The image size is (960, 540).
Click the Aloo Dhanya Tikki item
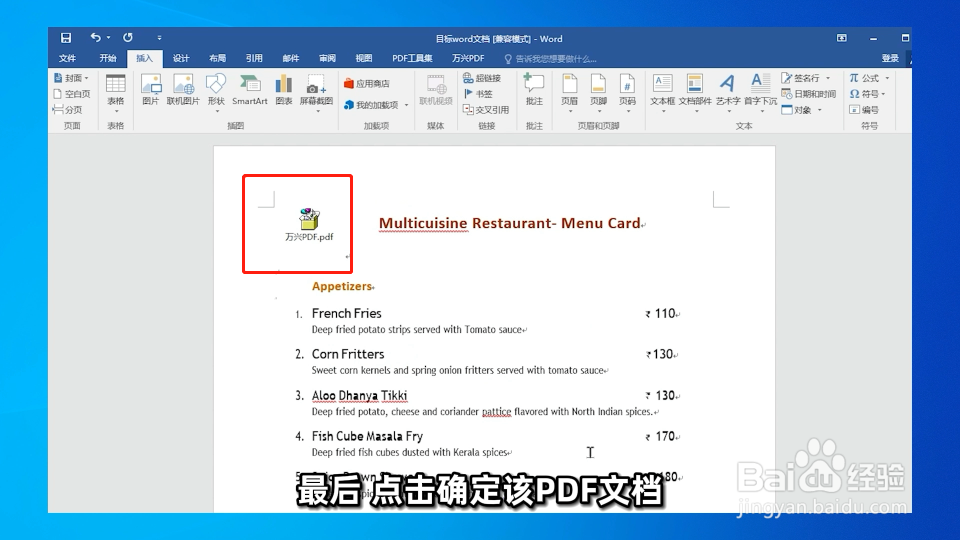pyautogui.click(x=359, y=396)
